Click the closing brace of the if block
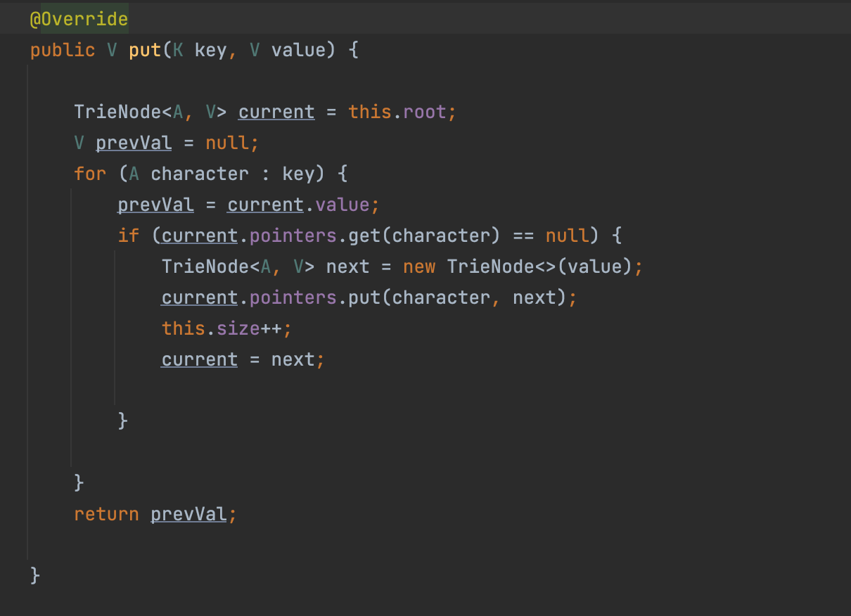Screen dimensions: 851x616 [123, 421]
